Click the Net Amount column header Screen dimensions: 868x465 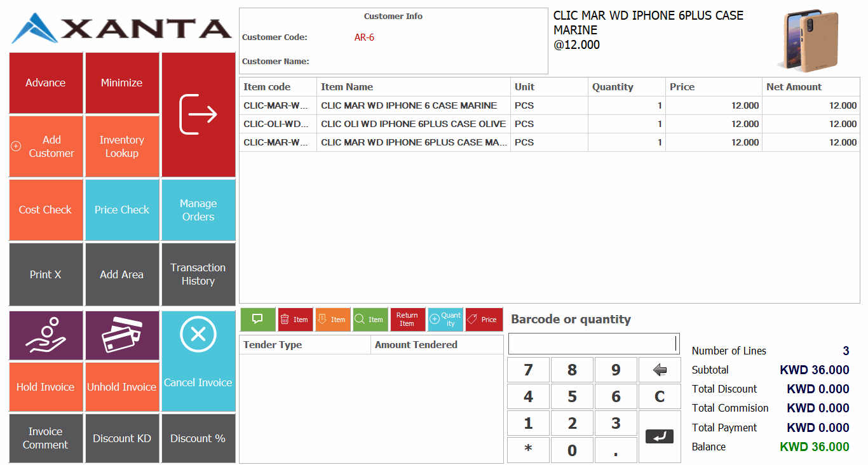(x=811, y=87)
